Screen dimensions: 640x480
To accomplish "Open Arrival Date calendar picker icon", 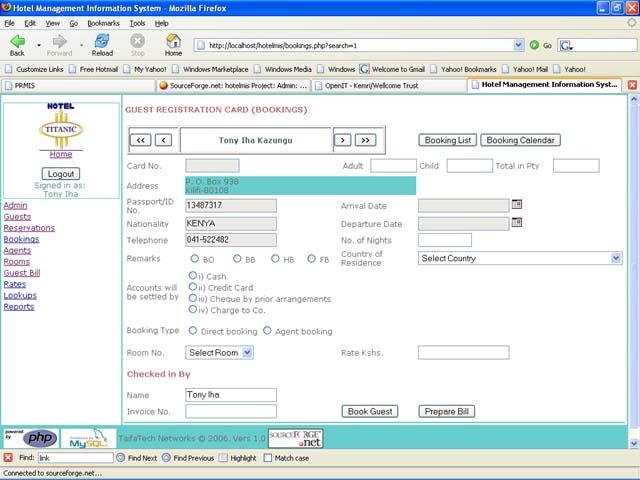I will (x=517, y=204).
